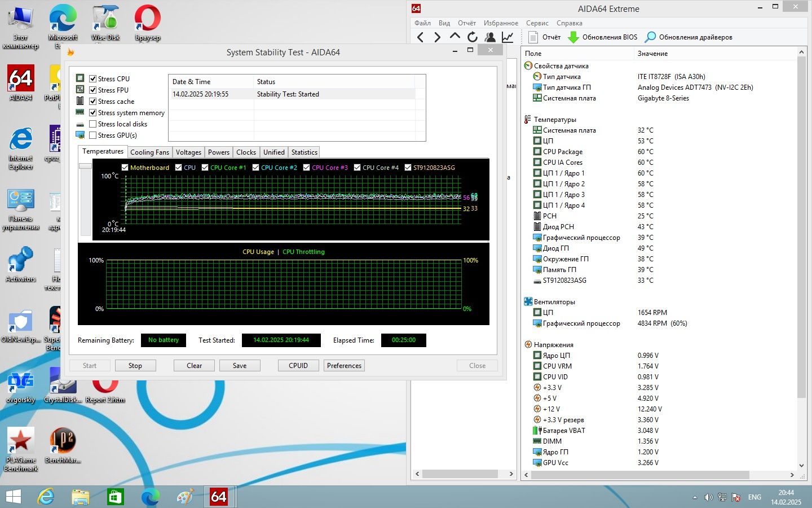This screenshot has height=508, width=812.
Task: Open the user icon tool in AIDA64 toolbar
Action: [490, 37]
